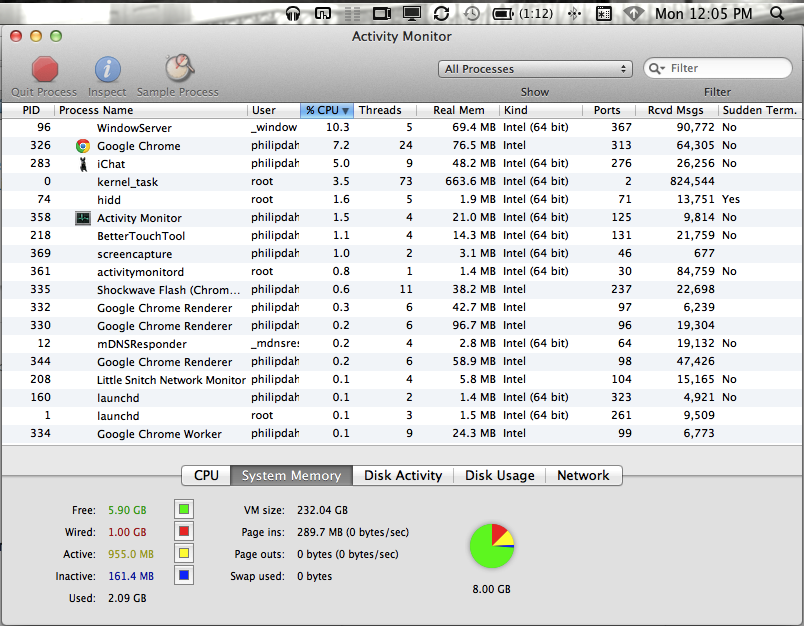Click the iChat app icon in row 283
This screenshot has height=626, width=804.
83,164
